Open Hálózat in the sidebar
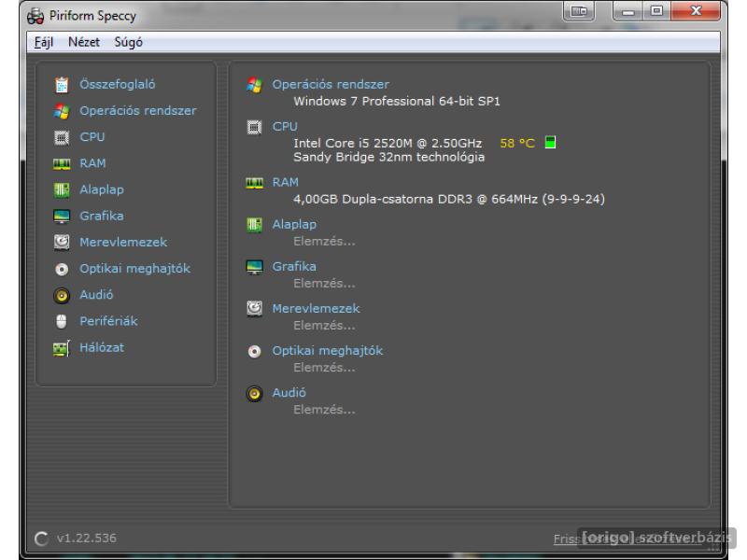This screenshot has width=747, height=560. 102,347
